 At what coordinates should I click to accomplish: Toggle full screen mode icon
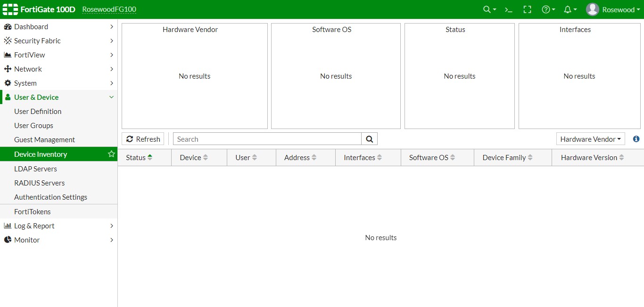pos(528,9)
